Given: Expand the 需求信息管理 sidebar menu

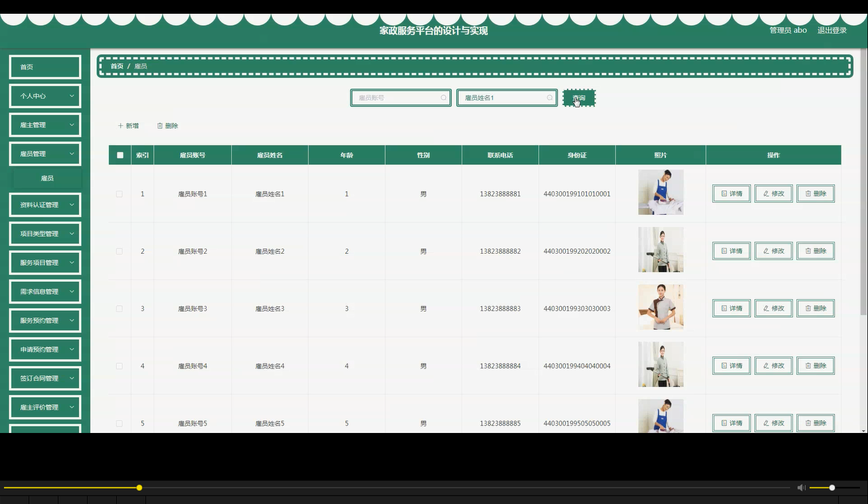Looking at the screenshot, I should pos(45,292).
